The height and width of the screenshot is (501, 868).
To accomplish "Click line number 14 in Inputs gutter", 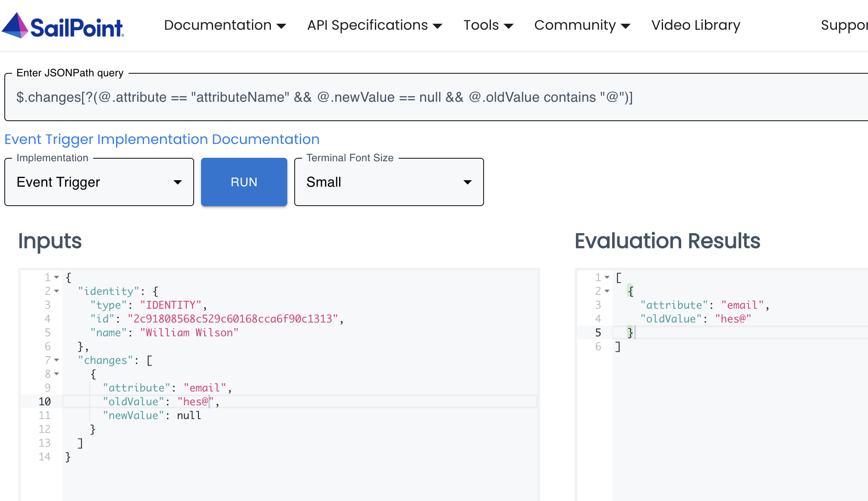I will pyautogui.click(x=45, y=457).
